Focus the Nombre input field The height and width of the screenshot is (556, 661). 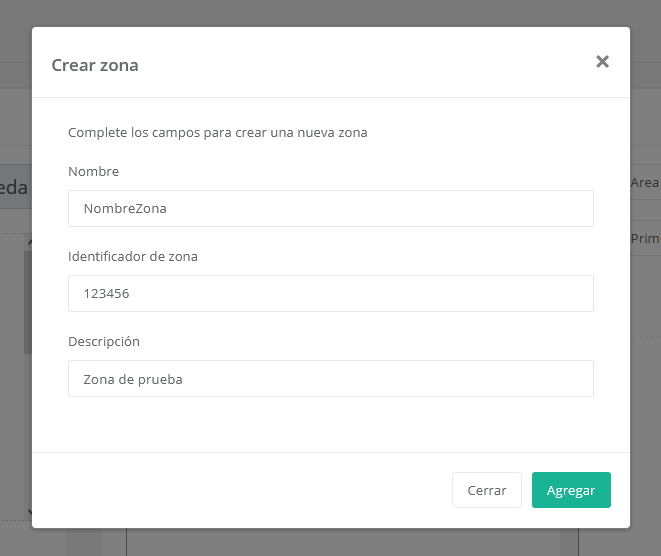pos(330,209)
